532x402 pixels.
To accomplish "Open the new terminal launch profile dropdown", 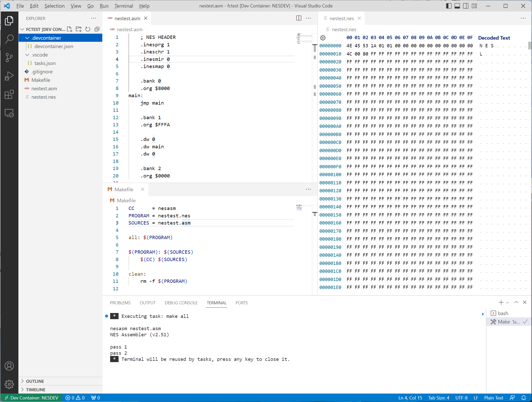I will point(507,303).
